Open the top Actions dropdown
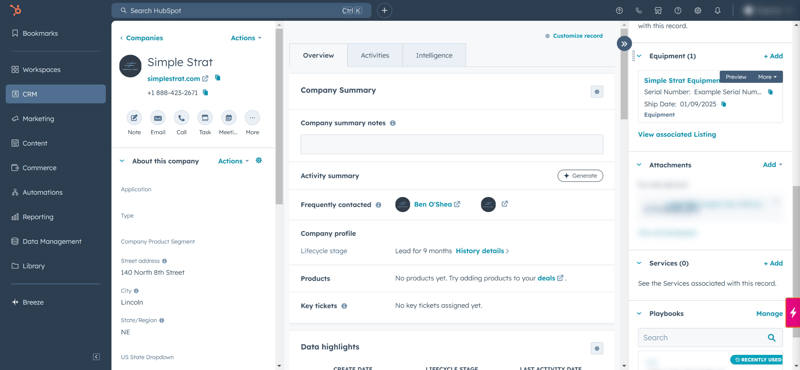 pyautogui.click(x=246, y=38)
